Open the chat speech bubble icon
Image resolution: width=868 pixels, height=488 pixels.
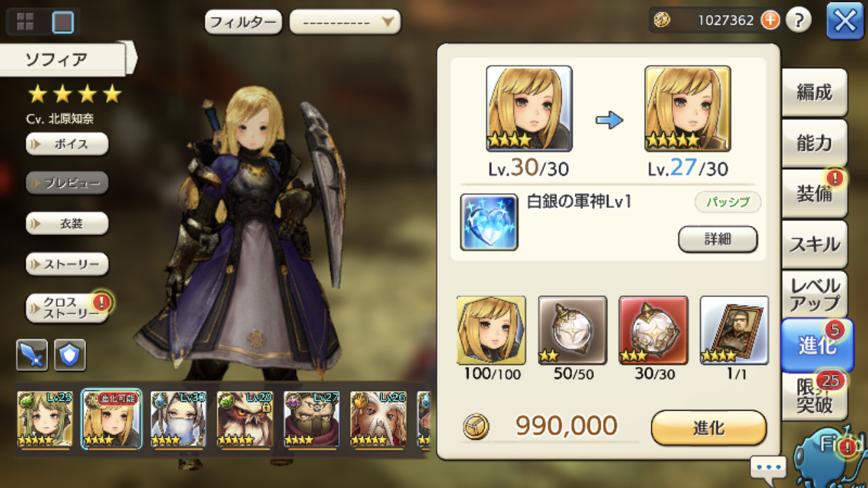[x=768, y=467]
